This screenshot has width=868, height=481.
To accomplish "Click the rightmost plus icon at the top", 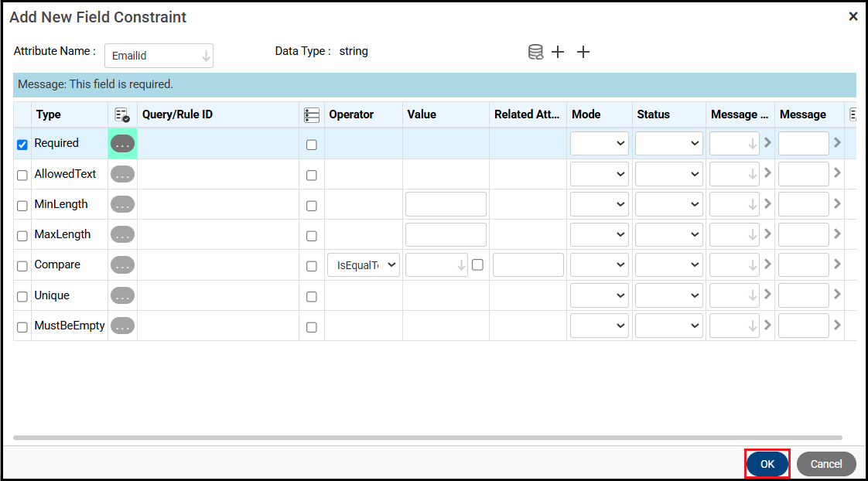I will pos(583,52).
